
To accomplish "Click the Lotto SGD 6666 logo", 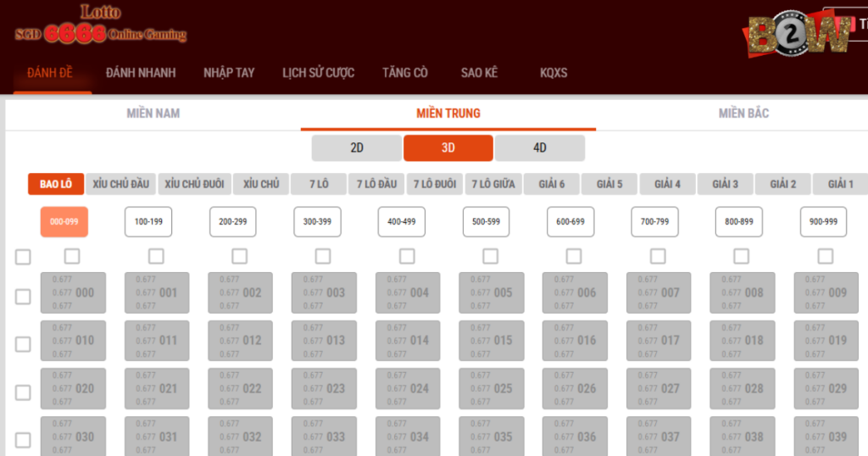I will pyautogui.click(x=100, y=25).
